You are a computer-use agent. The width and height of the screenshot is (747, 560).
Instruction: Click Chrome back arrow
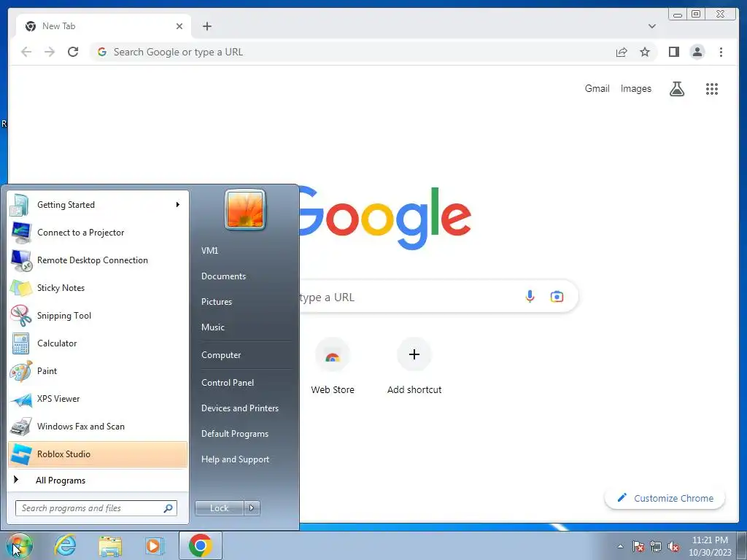click(x=26, y=52)
